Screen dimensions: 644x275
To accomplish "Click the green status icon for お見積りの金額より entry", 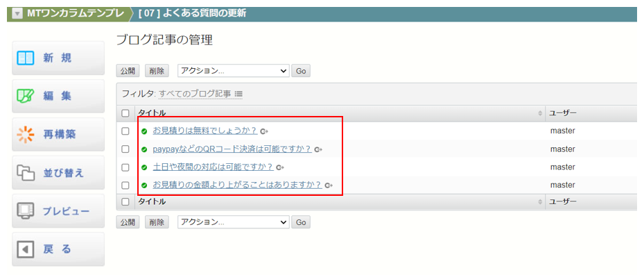I will (x=144, y=185).
